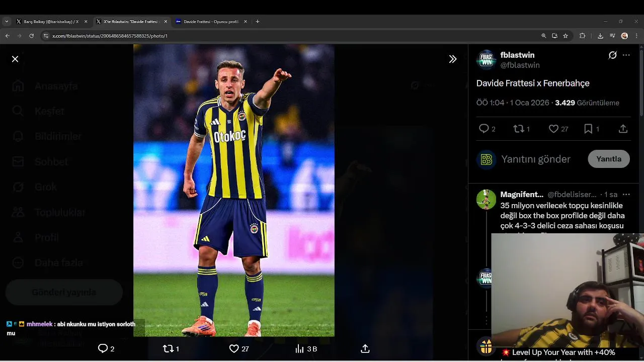Focus the Yanıtını gönder reply field
The image size is (644, 362).
pyautogui.click(x=536, y=159)
